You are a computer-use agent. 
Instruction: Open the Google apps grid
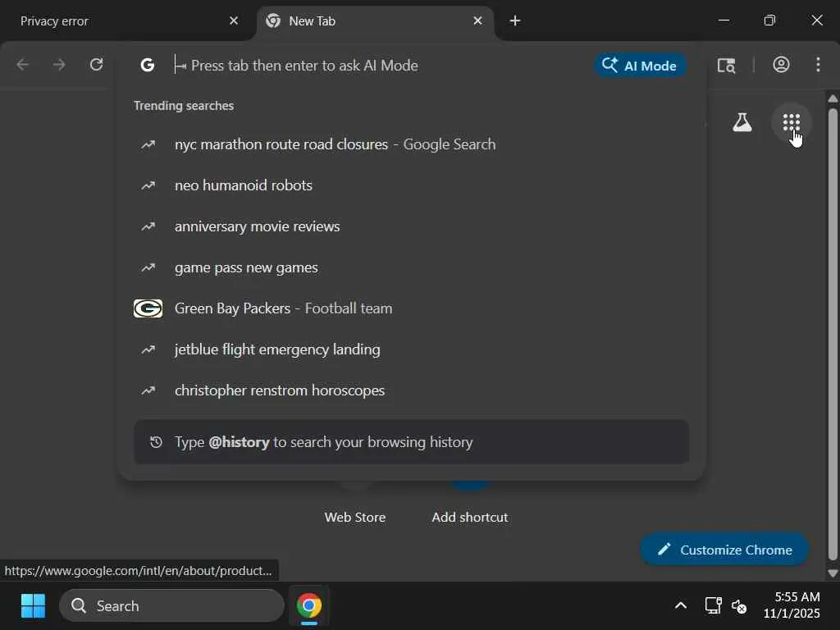(x=792, y=123)
